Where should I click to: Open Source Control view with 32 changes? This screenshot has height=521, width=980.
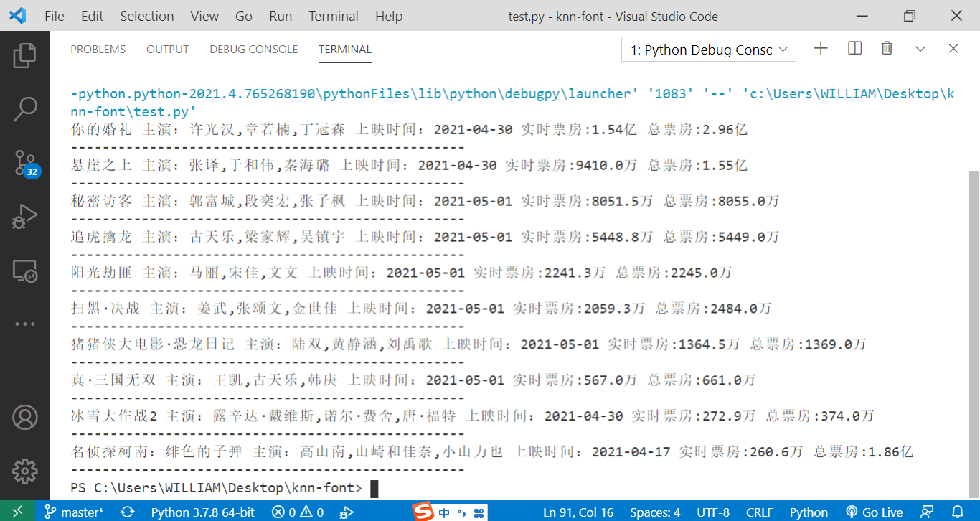click(24, 164)
